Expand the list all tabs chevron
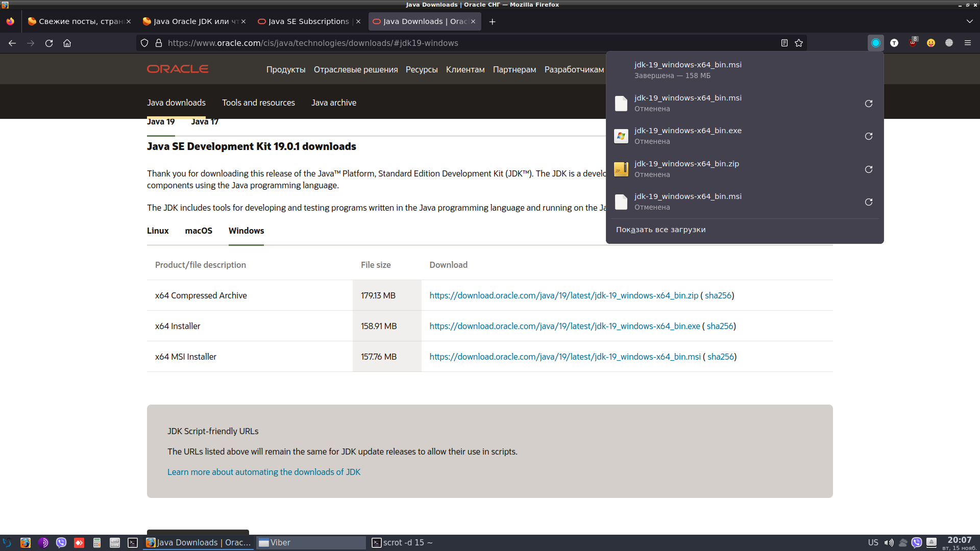This screenshot has height=551, width=980. (969, 21)
